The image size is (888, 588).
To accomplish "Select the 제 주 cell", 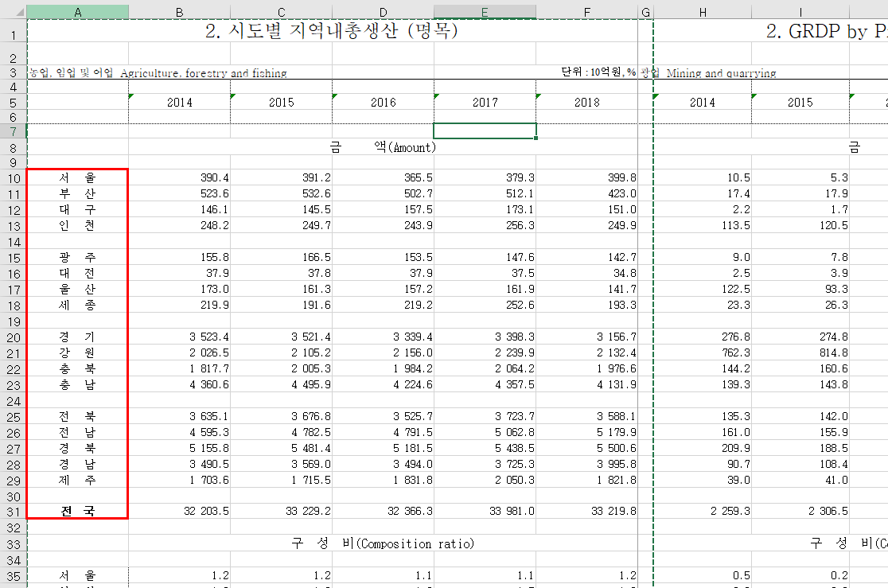I will 78,480.
